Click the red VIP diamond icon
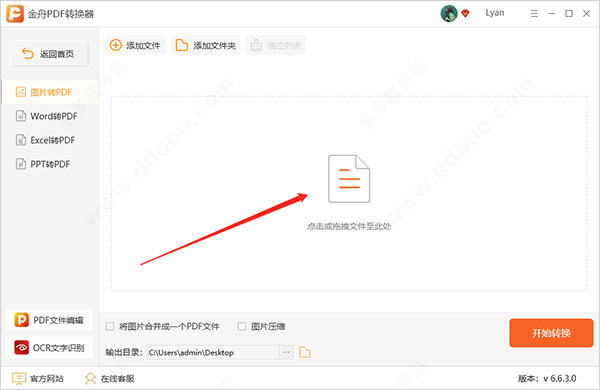 pyautogui.click(x=465, y=13)
